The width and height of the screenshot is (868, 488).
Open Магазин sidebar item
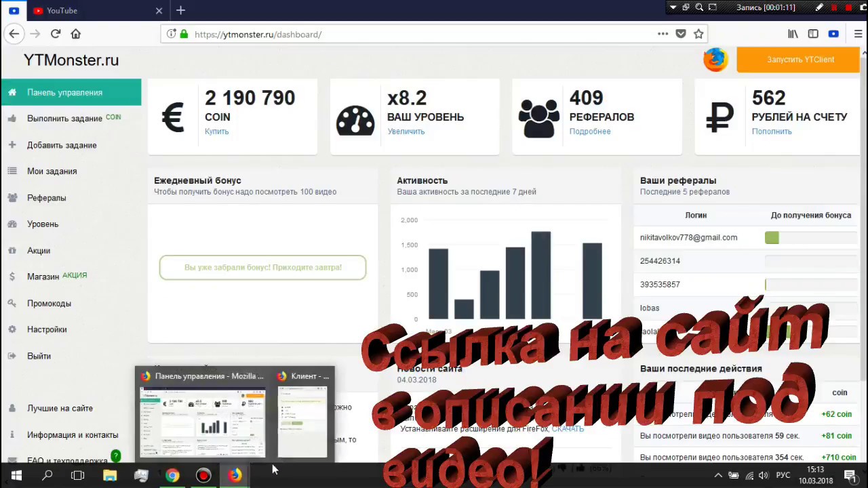[71, 277]
